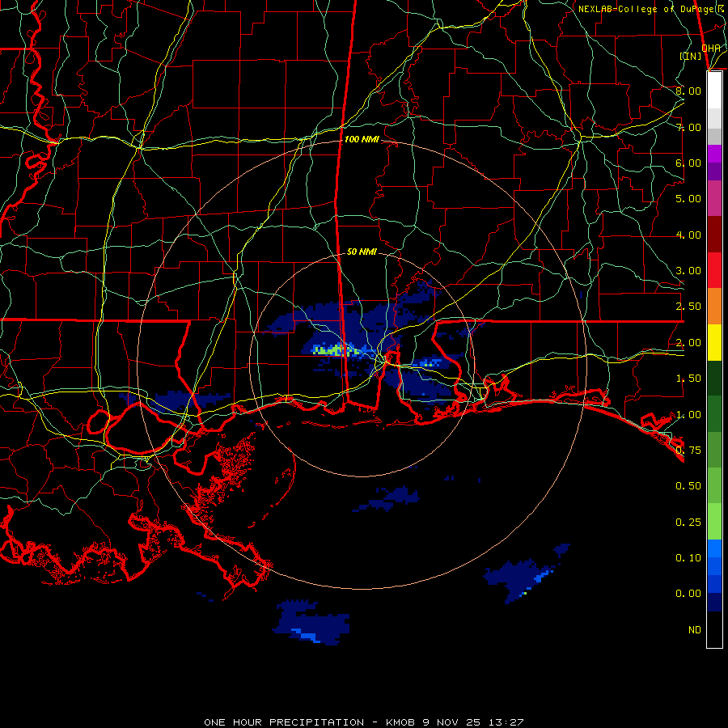Click the OHA product code label
Viewport: 728px width, 728px height.
pos(710,48)
